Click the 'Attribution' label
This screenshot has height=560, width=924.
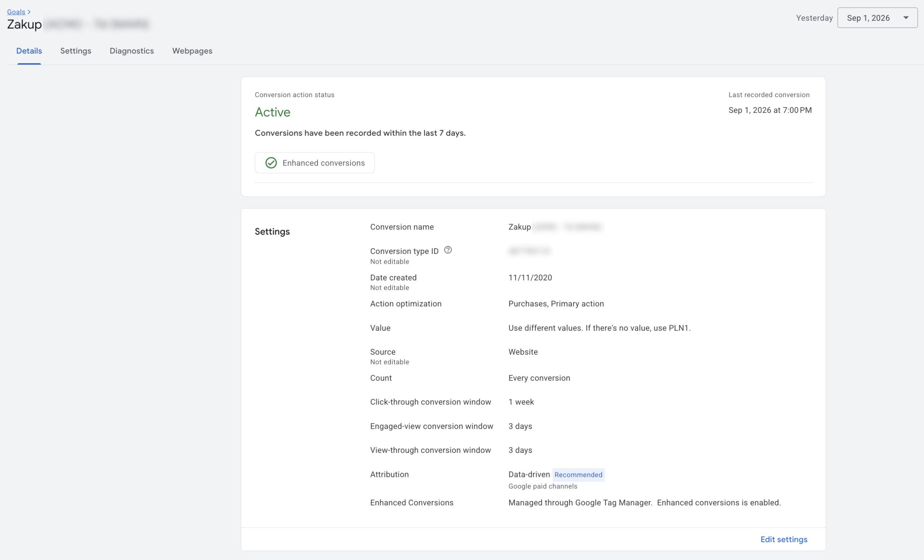click(x=389, y=474)
